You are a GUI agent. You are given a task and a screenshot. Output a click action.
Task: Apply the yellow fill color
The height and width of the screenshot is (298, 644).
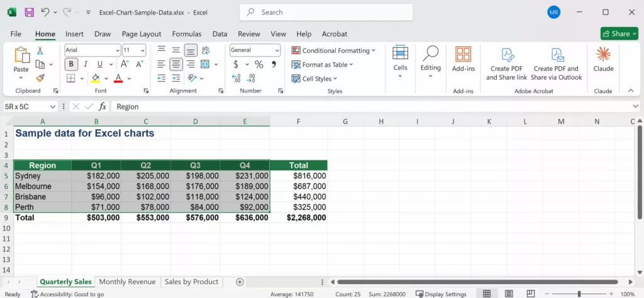pyautogui.click(x=96, y=78)
